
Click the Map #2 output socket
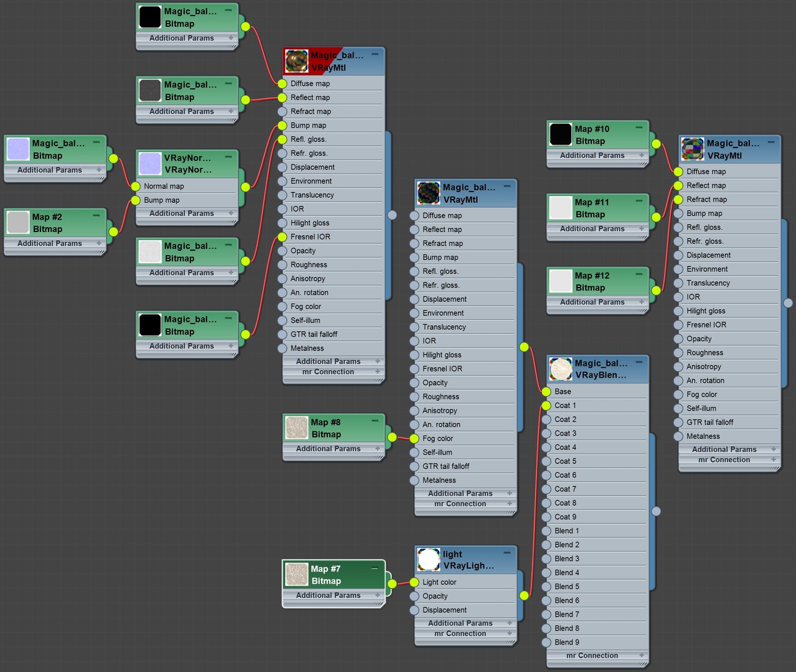[113, 232]
